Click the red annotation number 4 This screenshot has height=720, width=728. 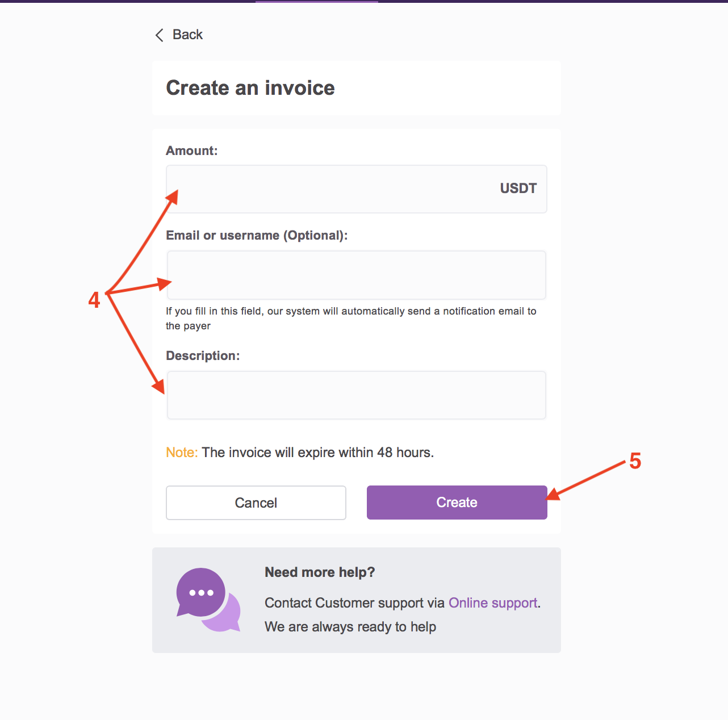tap(94, 300)
